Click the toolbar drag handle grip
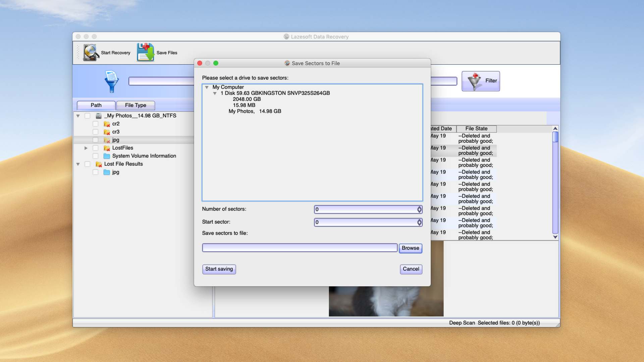The image size is (644, 362). pos(78,53)
